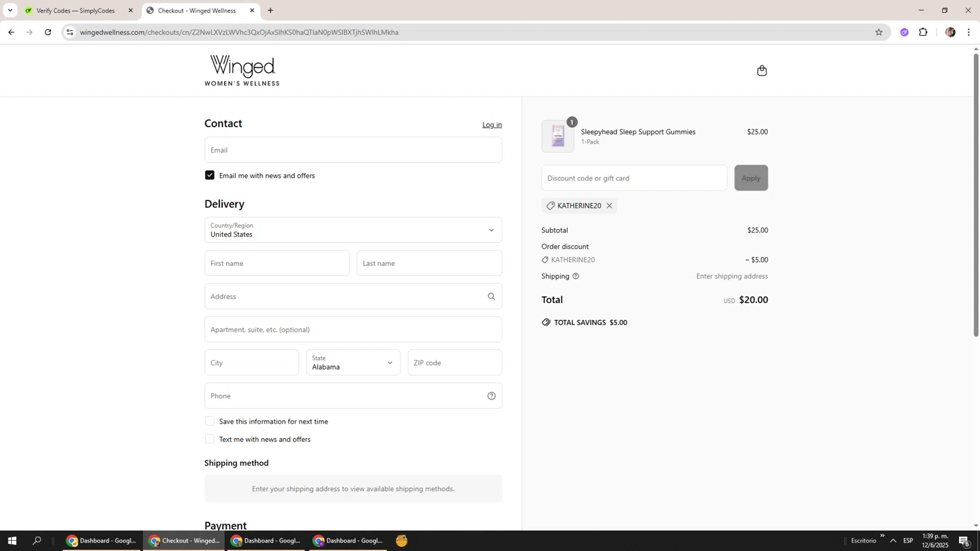
Task: Open the Windows Start menu
Action: click(x=12, y=541)
